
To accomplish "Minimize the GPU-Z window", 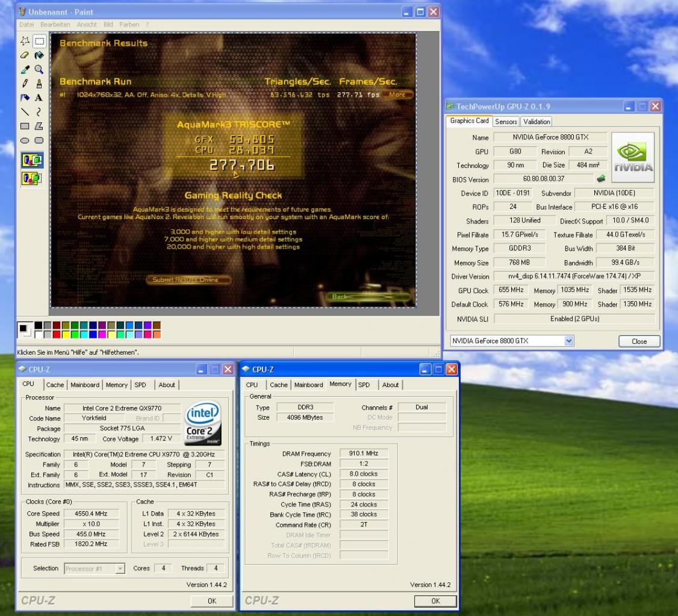I will [629, 107].
